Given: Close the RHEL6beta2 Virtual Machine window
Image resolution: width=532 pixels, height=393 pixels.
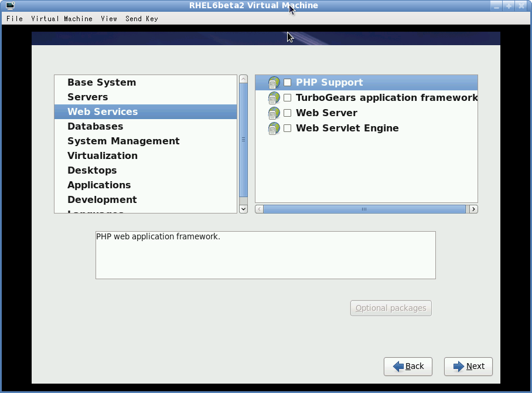Looking at the screenshot, I should click(521, 6).
